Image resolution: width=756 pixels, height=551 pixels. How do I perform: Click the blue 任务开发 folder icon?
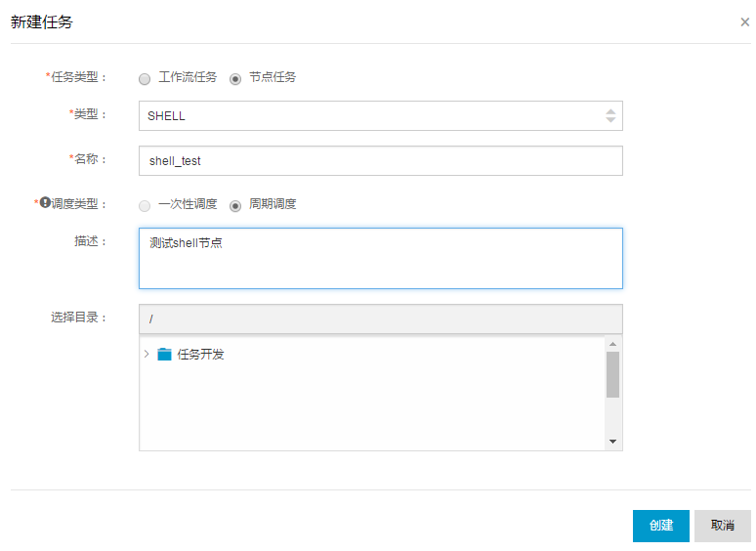164,354
